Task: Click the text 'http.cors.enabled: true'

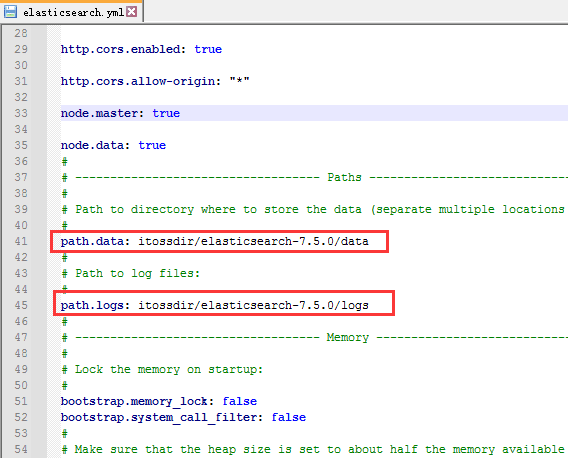Action: pyautogui.click(x=141, y=49)
